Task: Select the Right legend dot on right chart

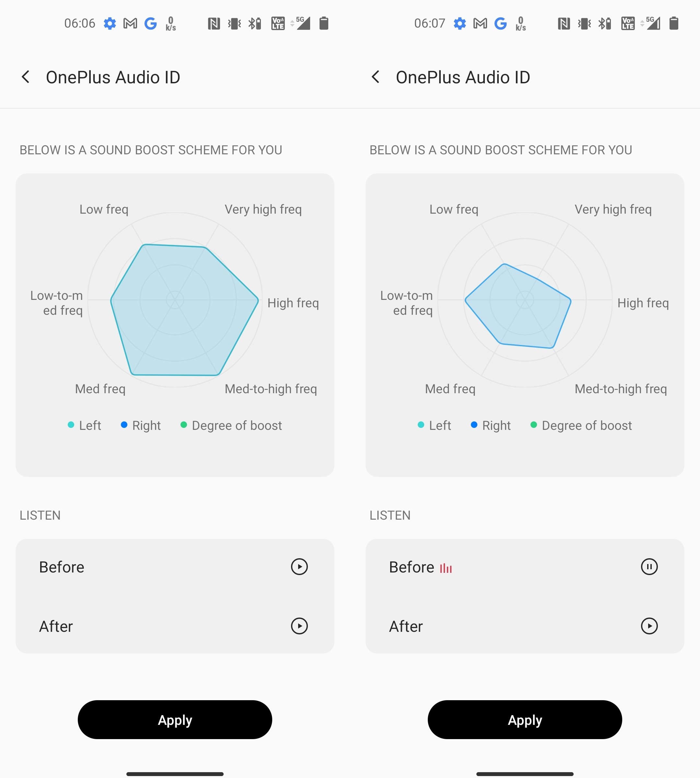Action: tap(474, 425)
